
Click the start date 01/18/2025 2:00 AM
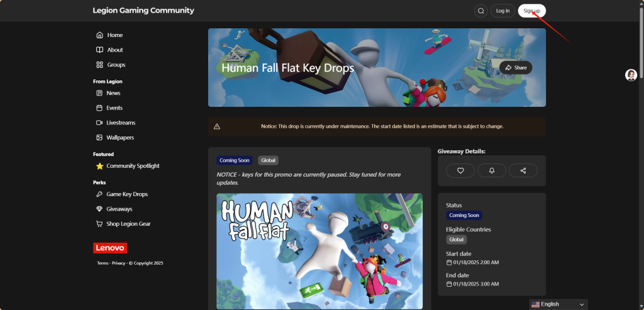click(473, 262)
